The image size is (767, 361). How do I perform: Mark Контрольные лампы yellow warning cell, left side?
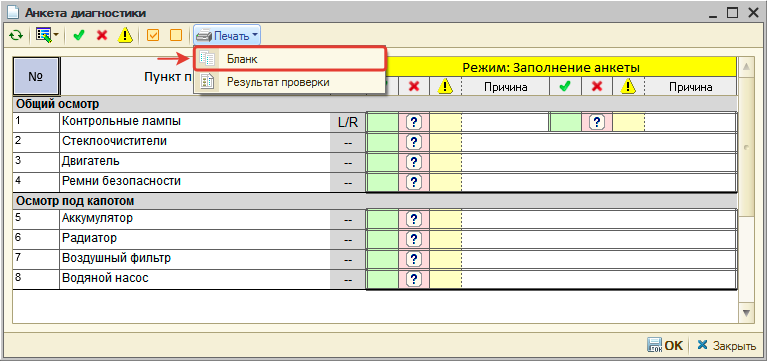click(445, 122)
